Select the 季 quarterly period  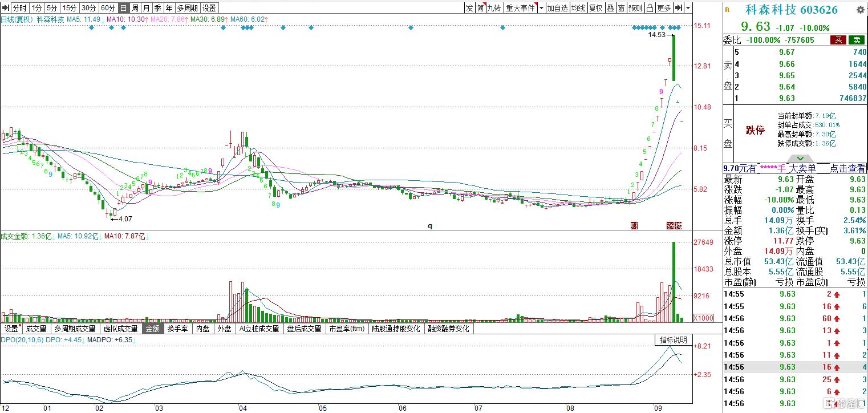pos(157,8)
